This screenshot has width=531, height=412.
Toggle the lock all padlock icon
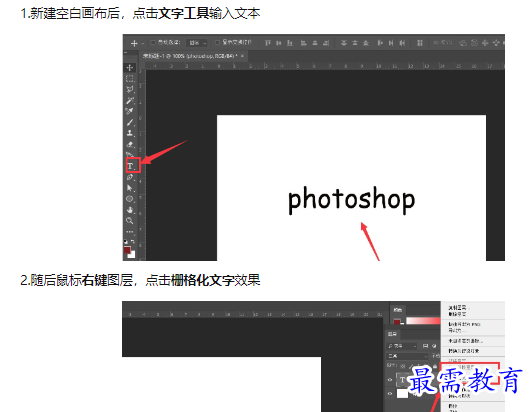(435, 366)
